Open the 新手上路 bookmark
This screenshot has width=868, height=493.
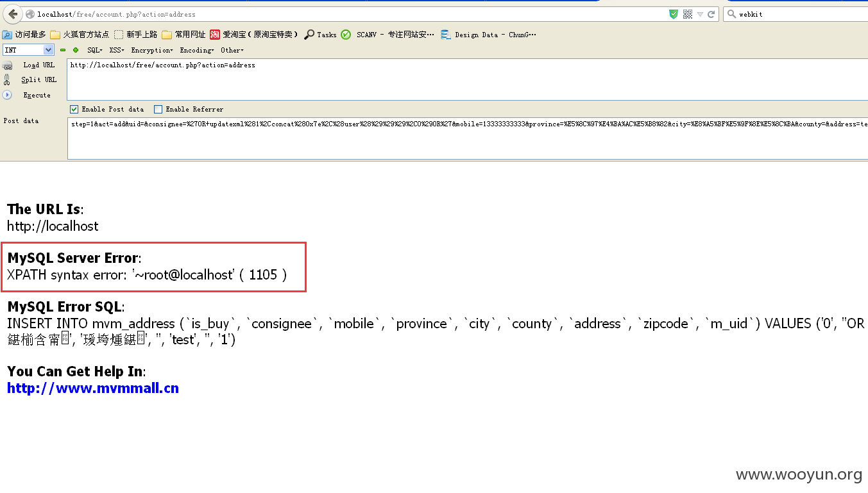[x=136, y=35]
